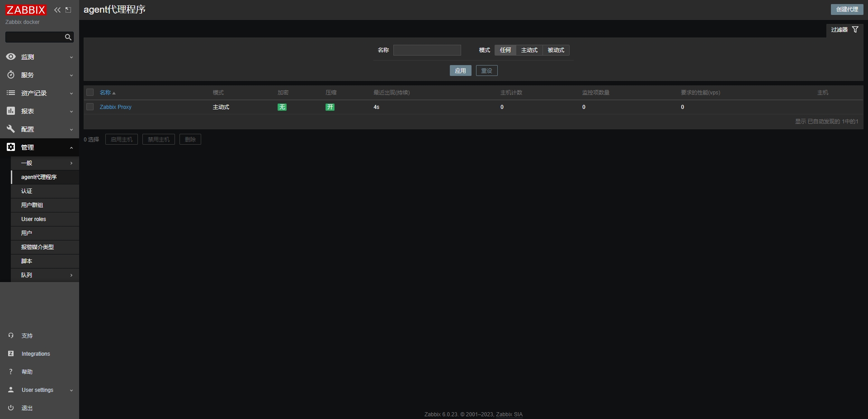
Task: Click the 帮助 question mark icon
Action: click(x=11, y=372)
